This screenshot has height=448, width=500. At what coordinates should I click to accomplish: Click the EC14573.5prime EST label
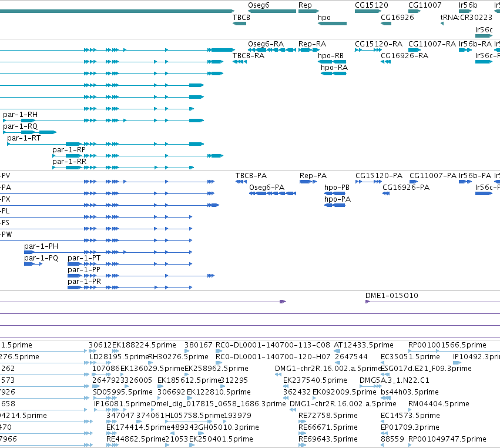tap(410, 416)
